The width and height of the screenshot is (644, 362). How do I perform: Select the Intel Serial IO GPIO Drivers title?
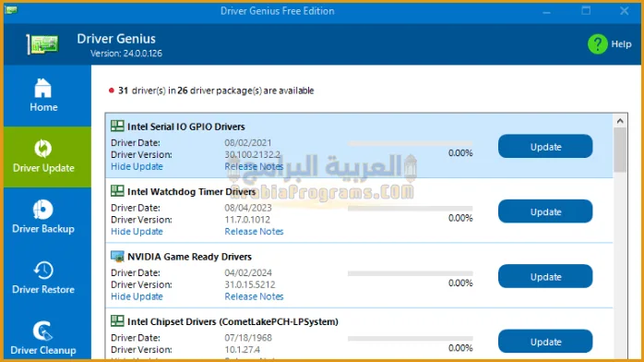pyautogui.click(x=186, y=127)
